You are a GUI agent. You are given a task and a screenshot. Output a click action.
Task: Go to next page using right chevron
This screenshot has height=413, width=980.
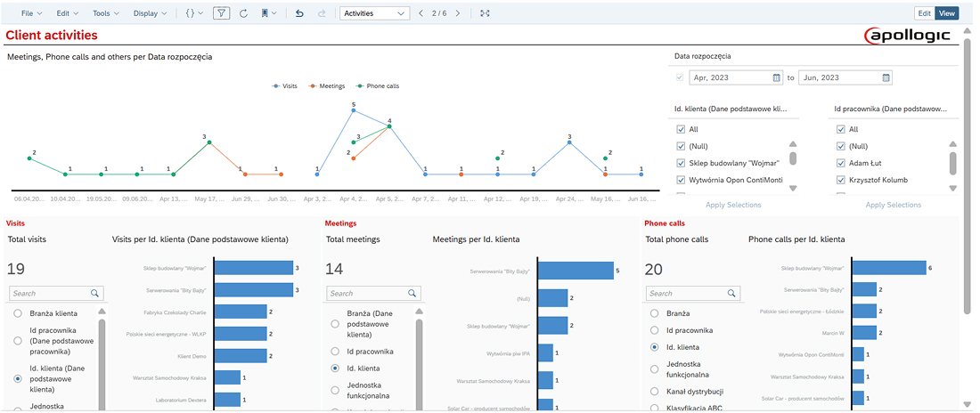click(x=458, y=13)
